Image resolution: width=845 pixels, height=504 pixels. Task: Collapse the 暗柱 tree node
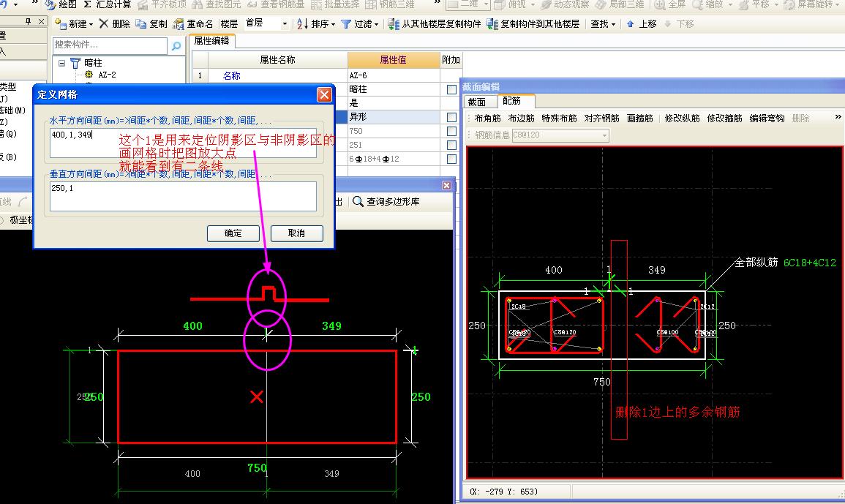click(x=62, y=63)
